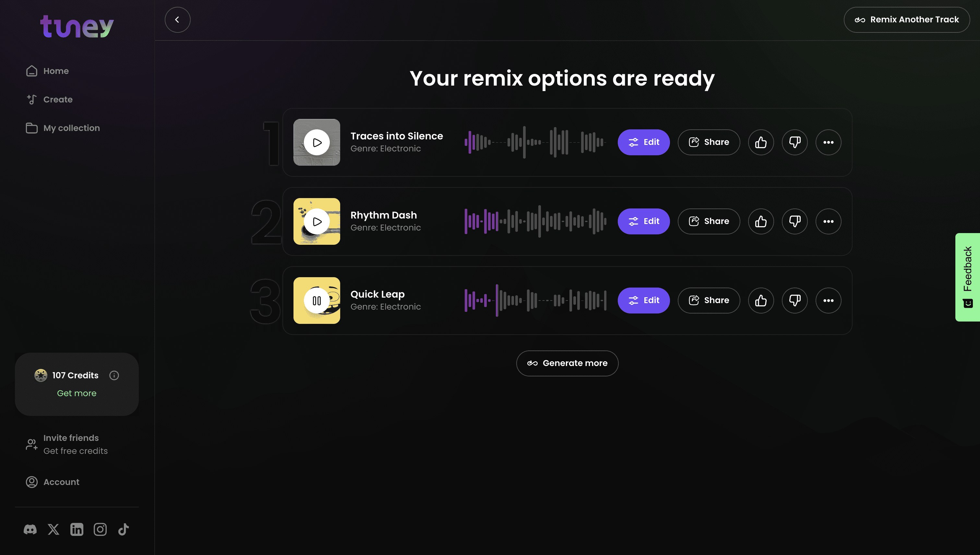
Task: Like the Traces into Silence track
Action: tap(761, 142)
